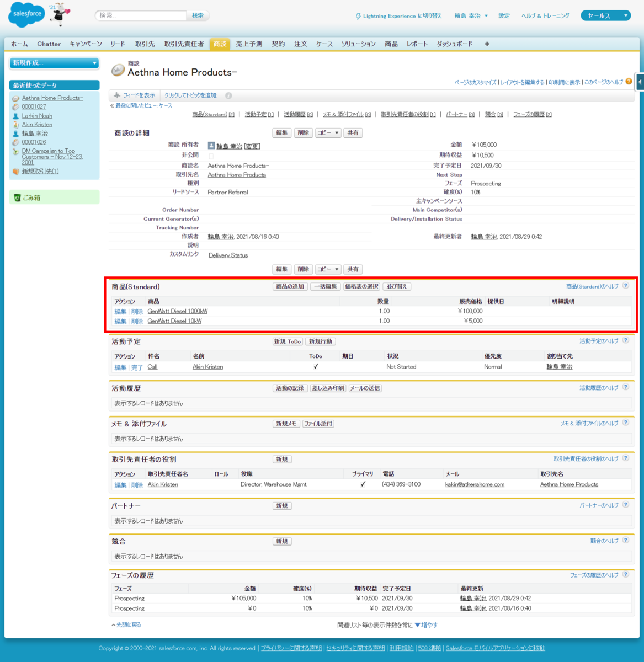The image size is (644, 662).
Task: Open the Aethna Home Products account link
Action: tap(237, 175)
